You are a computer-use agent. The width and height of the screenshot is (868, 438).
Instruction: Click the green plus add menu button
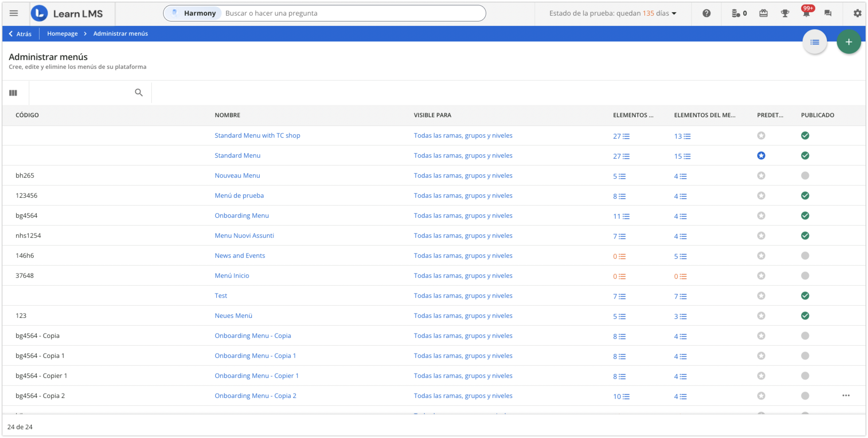[x=848, y=42]
